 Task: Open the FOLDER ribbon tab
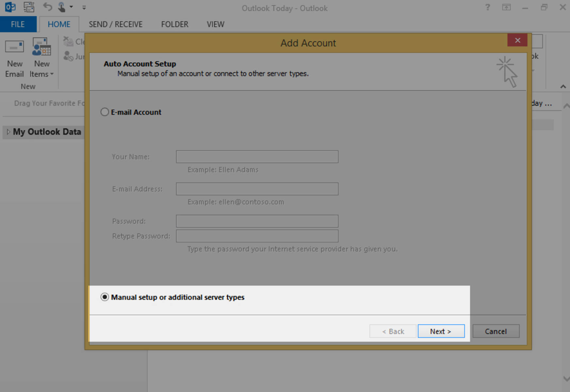pos(175,24)
